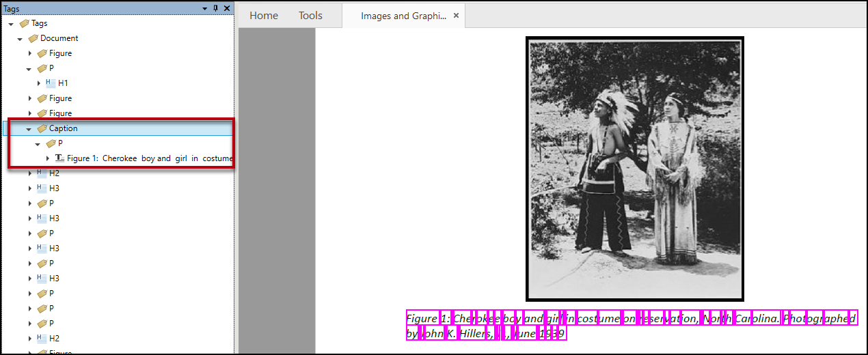Close the Tags panel
Viewport: 868px width, 355px height.
pyautogui.click(x=227, y=8)
